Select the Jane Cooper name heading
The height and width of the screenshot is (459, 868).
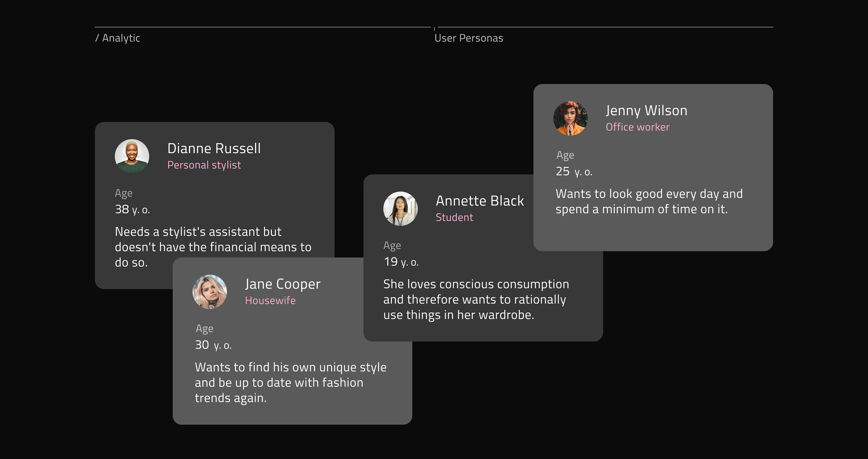282,284
